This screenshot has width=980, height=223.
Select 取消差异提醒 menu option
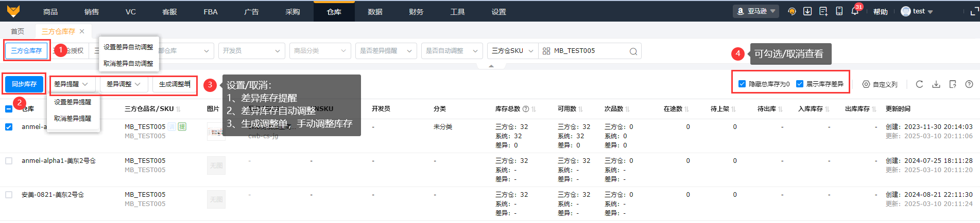coord(73,118)
